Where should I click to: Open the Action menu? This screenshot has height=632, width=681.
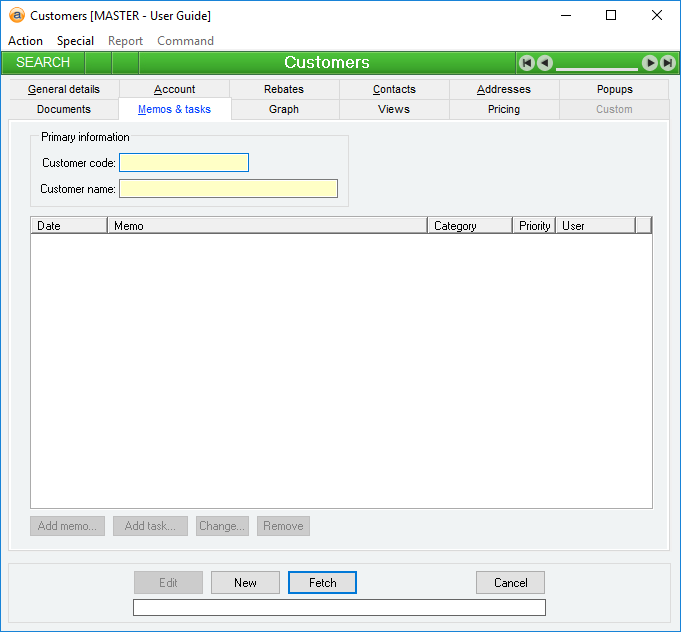pyautogui.click(x=25, y=41)
